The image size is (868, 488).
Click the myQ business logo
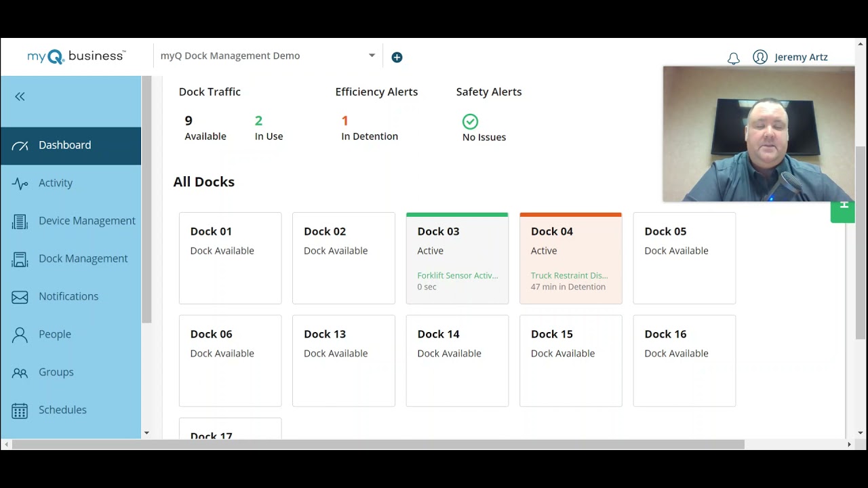click(x=76, y=57)
